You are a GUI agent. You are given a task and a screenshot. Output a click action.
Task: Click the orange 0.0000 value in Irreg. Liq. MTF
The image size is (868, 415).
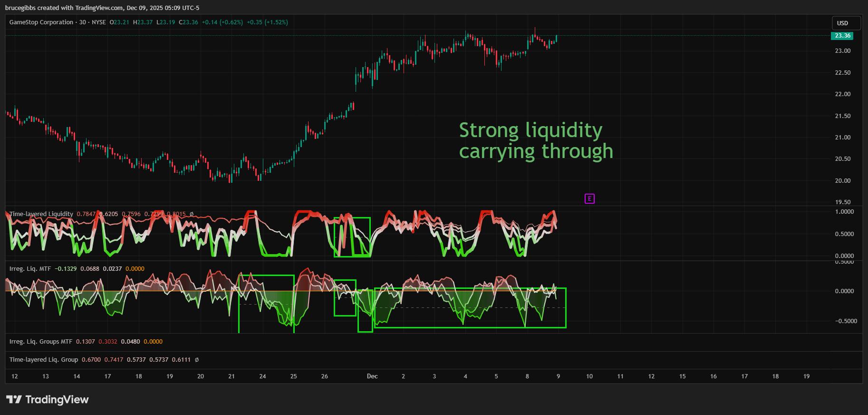(135, 269)
